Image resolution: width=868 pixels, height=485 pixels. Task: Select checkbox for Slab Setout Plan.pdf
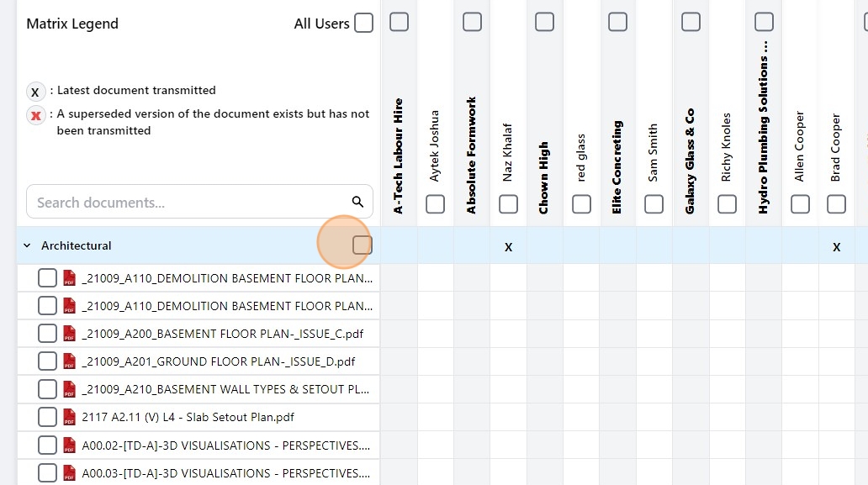pos(47,417)
